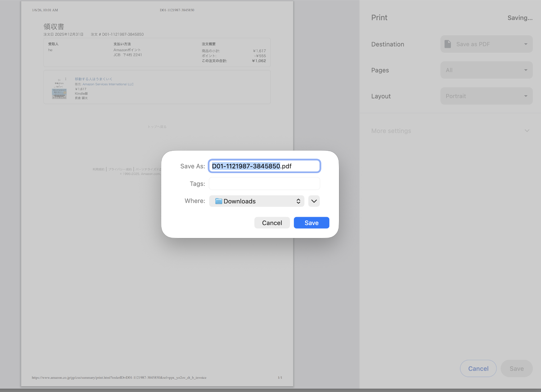Viewport: 541px width, 392px height.
Task: Click the order total ¥1,062
Action: pos(259,61)
